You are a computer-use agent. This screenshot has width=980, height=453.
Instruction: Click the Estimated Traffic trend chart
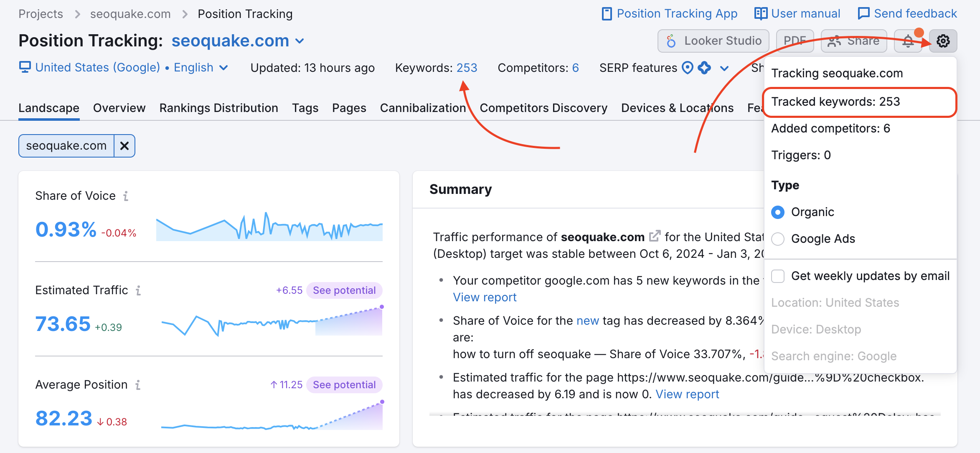coord(272,321)
